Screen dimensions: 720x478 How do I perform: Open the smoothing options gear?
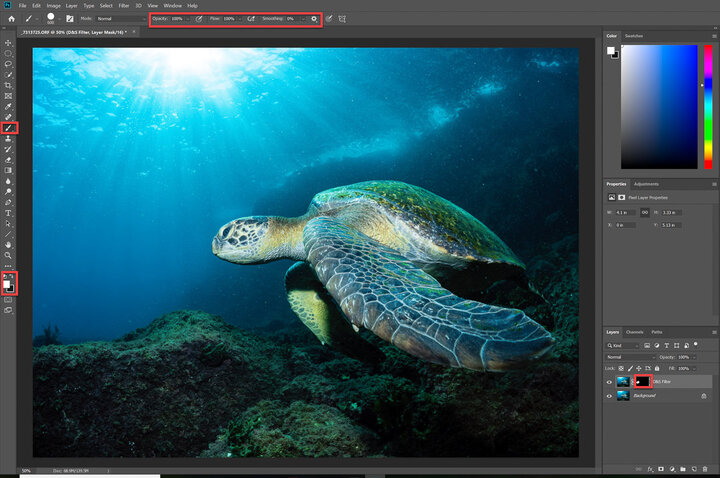(314, 18)
